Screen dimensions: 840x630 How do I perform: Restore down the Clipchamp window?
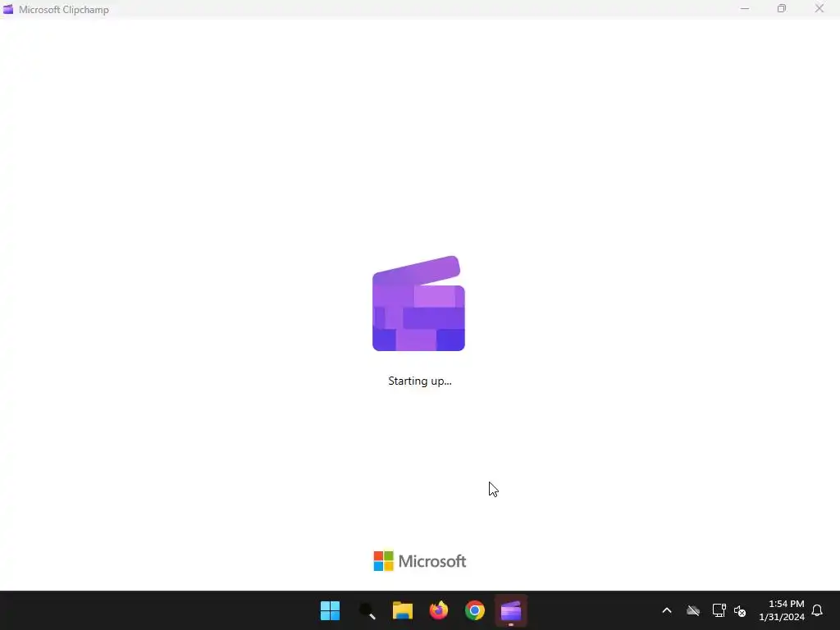(782, 8)
